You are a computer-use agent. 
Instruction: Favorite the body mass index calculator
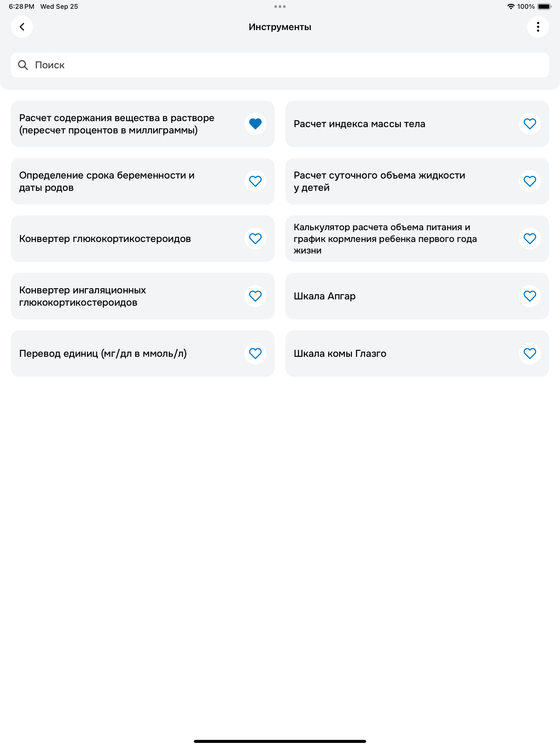[x=530, y=124]
